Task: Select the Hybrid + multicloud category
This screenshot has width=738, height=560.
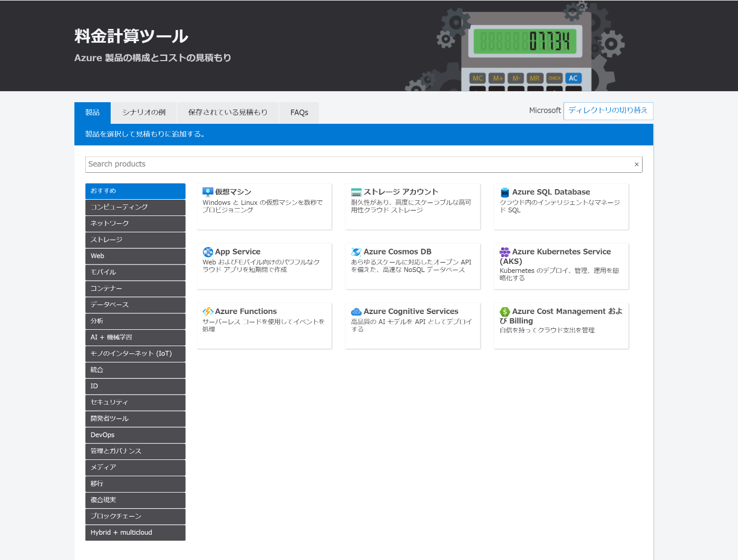Action: (135, 533)
